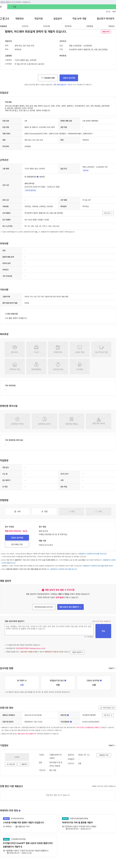Select the 식사제공 welfare icon
116x868 pixels.
coord(80,367)
